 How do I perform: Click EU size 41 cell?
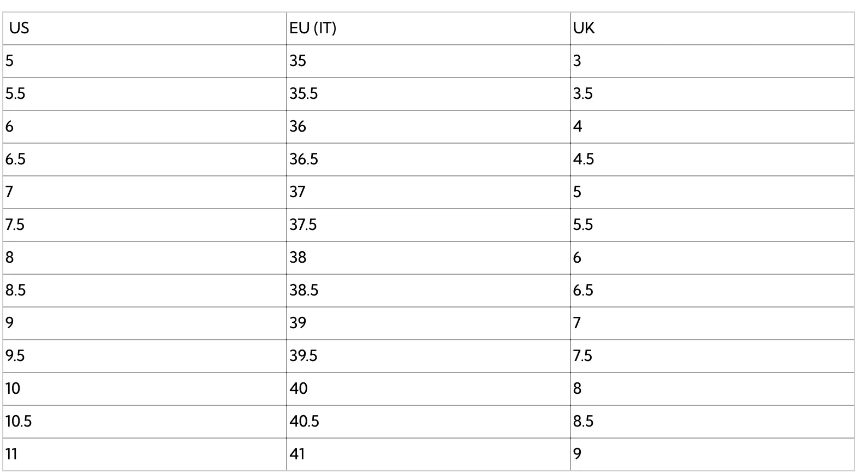click(429, 454)
